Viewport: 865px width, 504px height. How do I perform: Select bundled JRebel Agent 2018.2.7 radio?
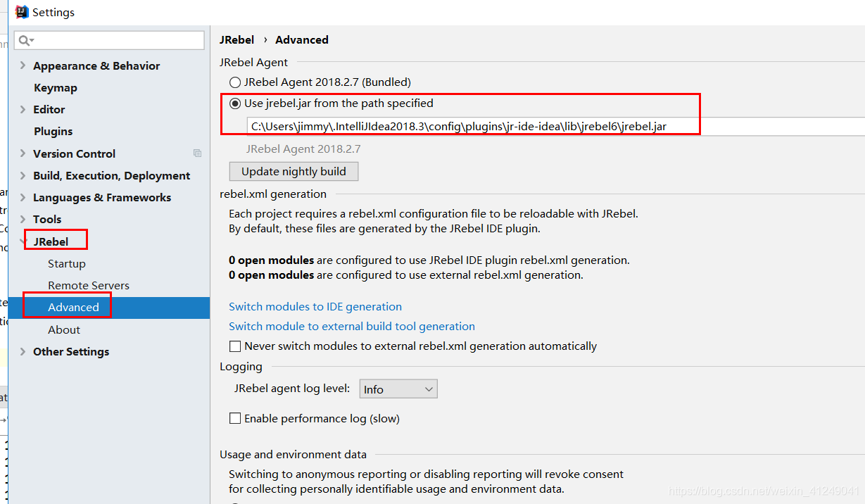pyautogui.click(x=235, y=82)
